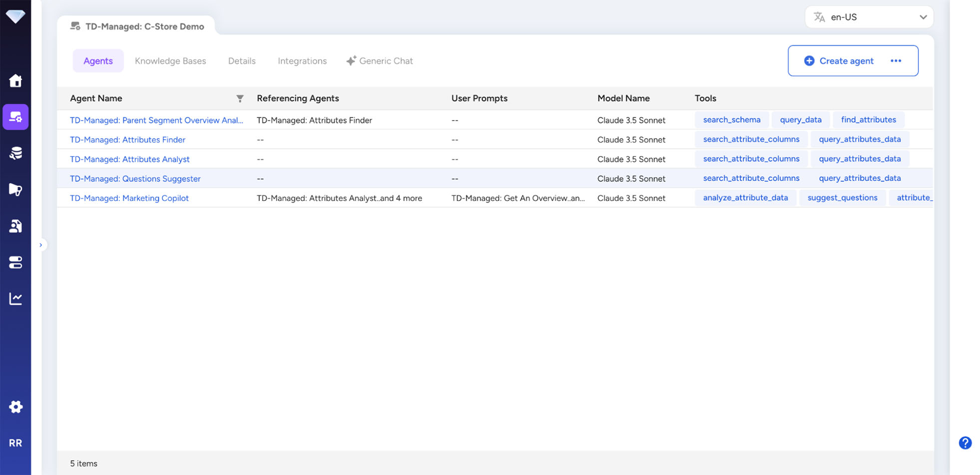Click the Create agent button
This screenshot has height=475, width=980.
coord(839,61)
